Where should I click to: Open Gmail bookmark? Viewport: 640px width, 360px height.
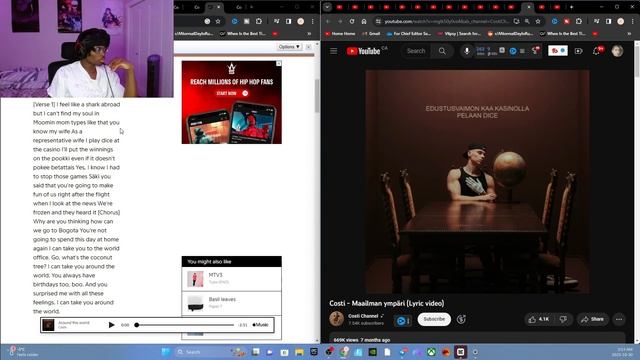point(371,33)
